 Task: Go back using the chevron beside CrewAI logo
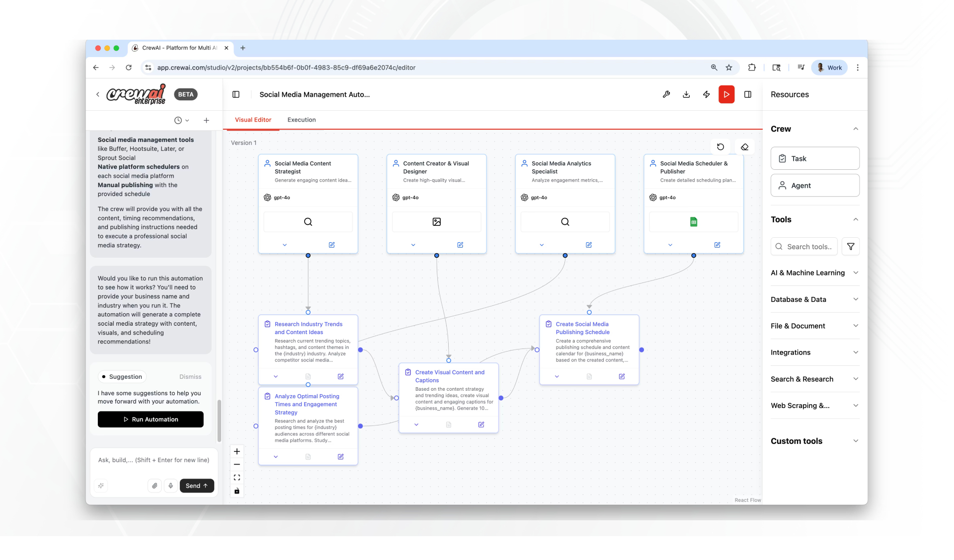click(x=97, y=94)
